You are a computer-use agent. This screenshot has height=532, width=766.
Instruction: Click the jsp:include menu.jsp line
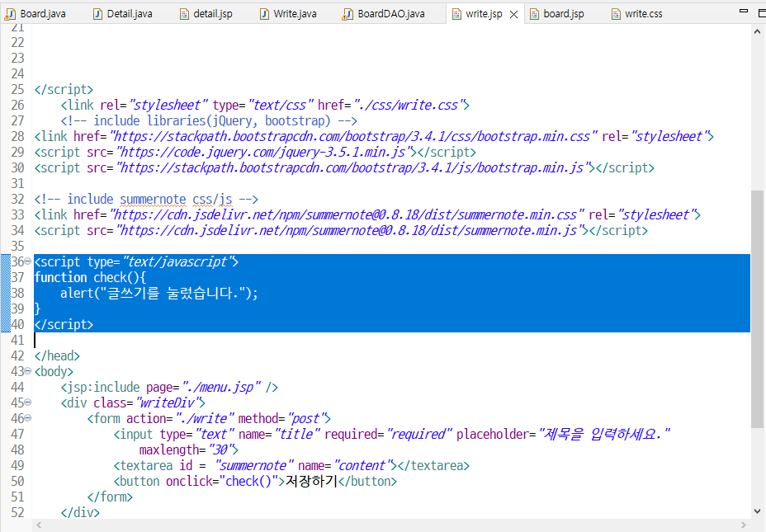pyautogui.click(x=169, y=387)
